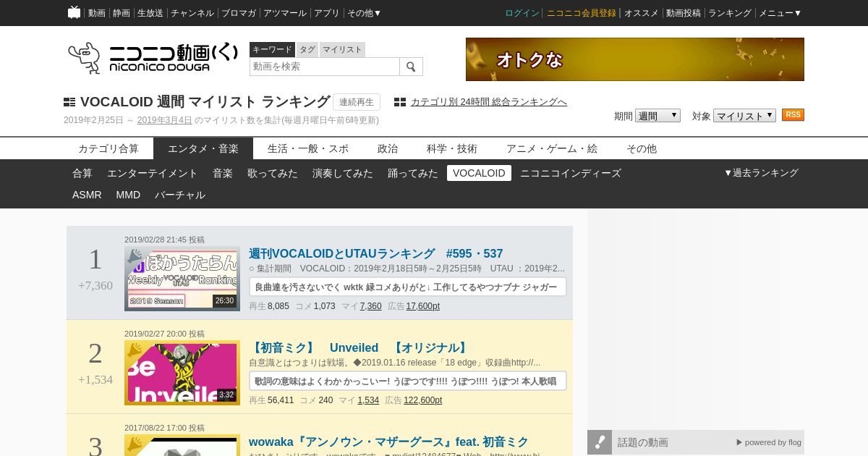Click megaphone icon on rank 1 thumbnail
This screenshot has width=868, height=456.
(135, 256)
